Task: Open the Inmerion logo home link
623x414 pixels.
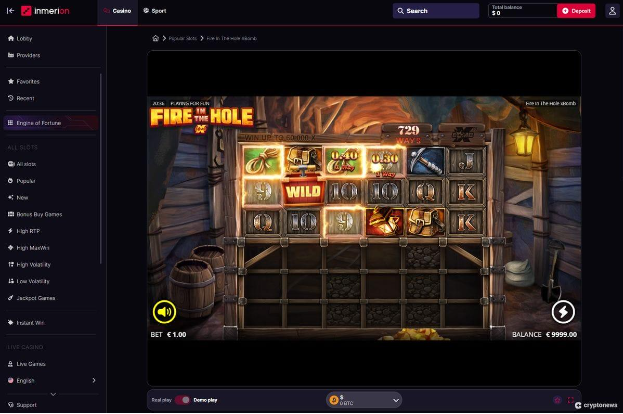Action: click(x=45, y=11)
